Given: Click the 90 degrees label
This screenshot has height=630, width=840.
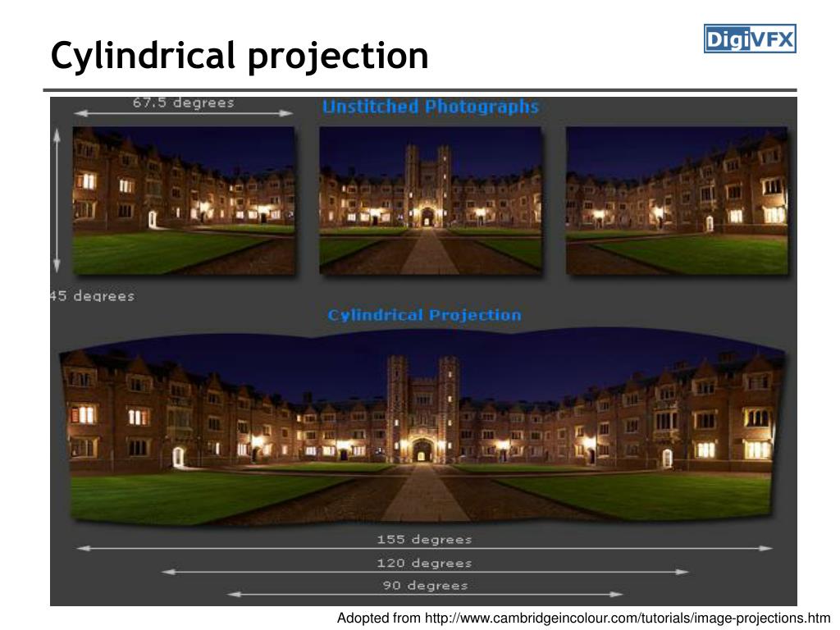Looking at the screenshot, I should click(426, 586).
